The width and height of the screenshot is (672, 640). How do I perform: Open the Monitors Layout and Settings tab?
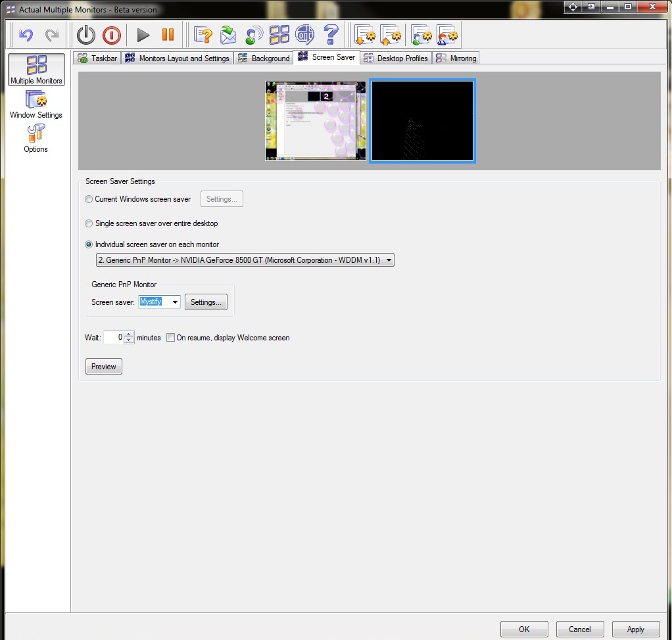(x=177, y=58)
